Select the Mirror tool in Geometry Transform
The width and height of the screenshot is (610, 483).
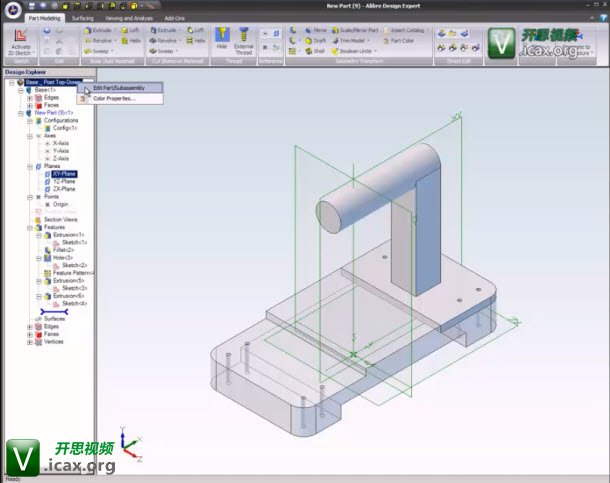click(x=316, y=30)
